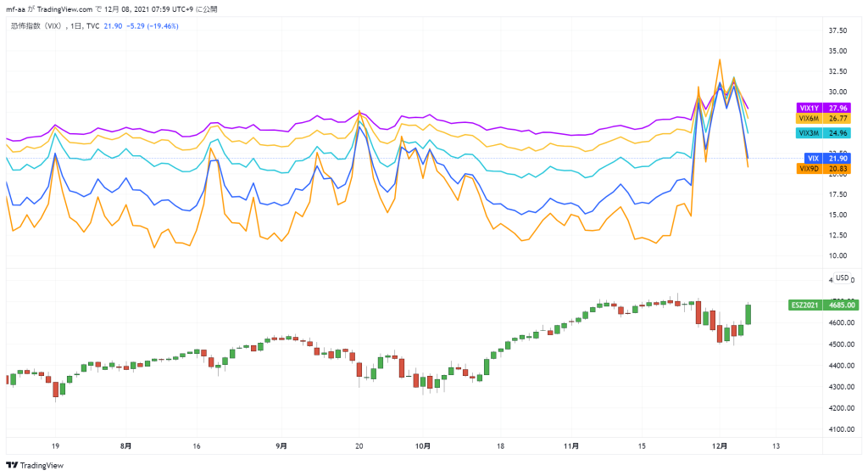
Task: Click the 11月 date label on time axis
Action: pyautogui.click(x=571, y=446)
